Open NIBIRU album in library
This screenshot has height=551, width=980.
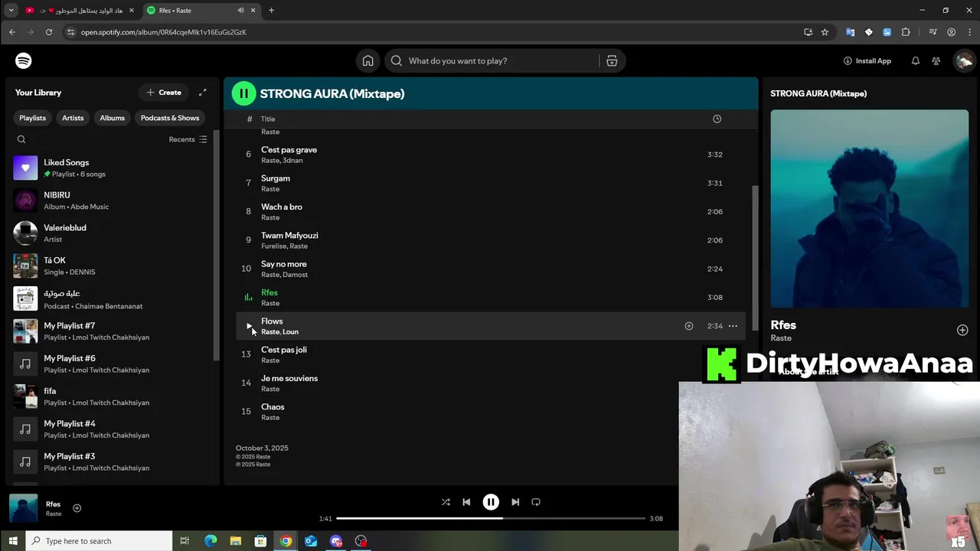click(112, 201)
